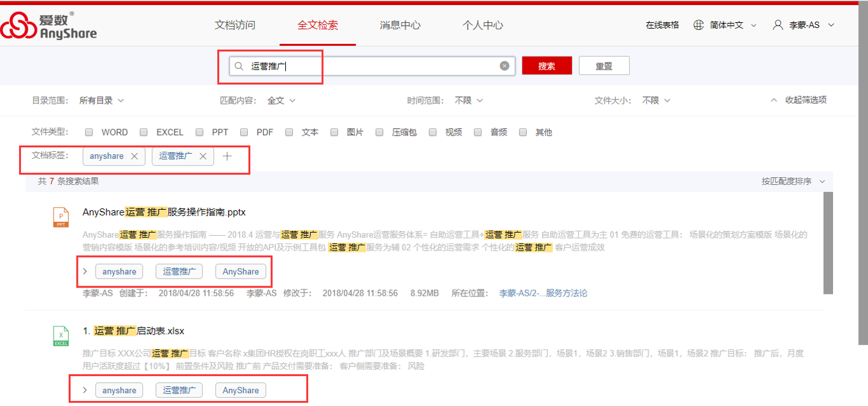Add a new document tag filter

pos(227,156)
